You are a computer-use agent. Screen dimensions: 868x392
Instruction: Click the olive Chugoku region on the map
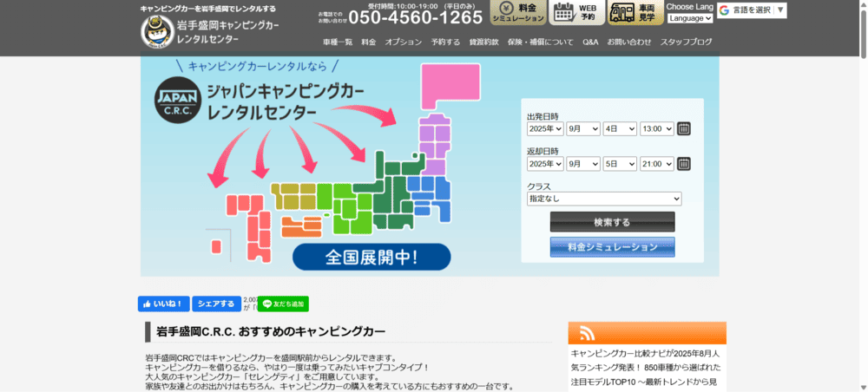coord(293,196)
